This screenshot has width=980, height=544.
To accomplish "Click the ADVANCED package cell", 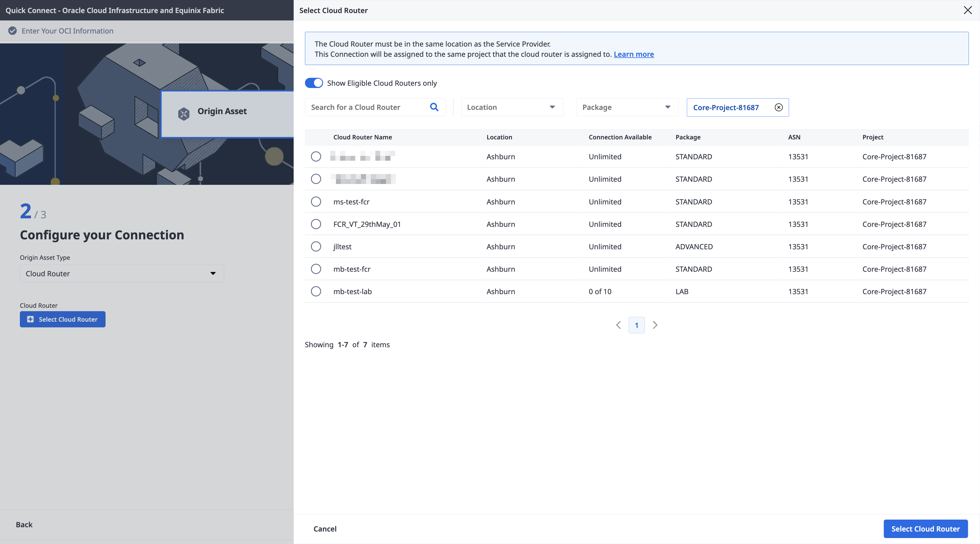I will [x=694, y=247].
